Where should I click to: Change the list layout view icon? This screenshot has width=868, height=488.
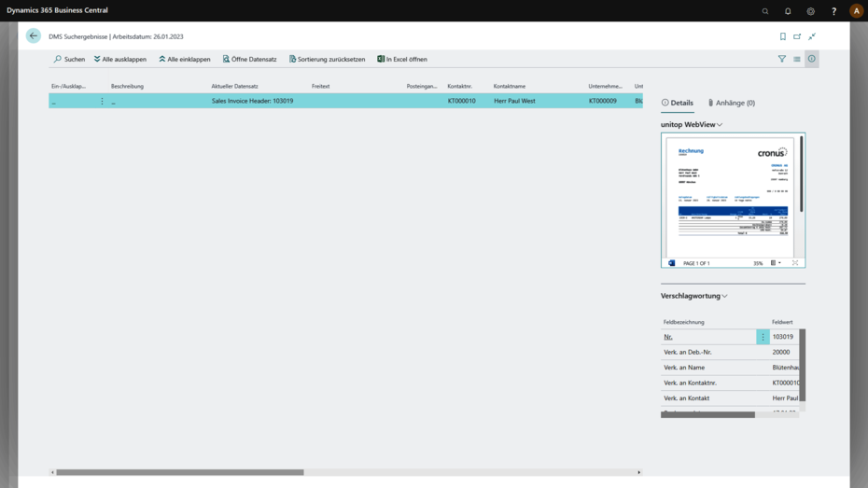(x=796, y=59)
